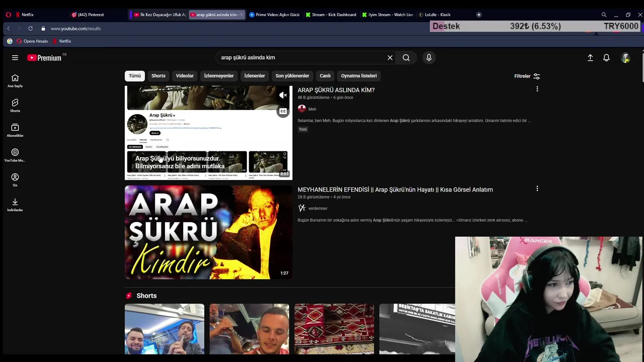This screenshot has width=644, height=362.
Task: Open the first video preview thumbnail
Action: [208, 133]
